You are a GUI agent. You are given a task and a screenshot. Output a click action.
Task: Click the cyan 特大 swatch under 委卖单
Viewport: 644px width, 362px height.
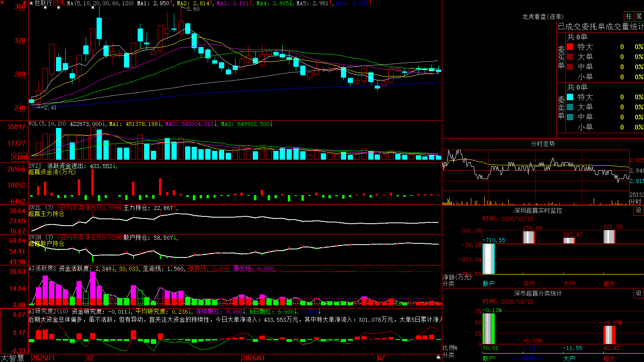[570, 97]
